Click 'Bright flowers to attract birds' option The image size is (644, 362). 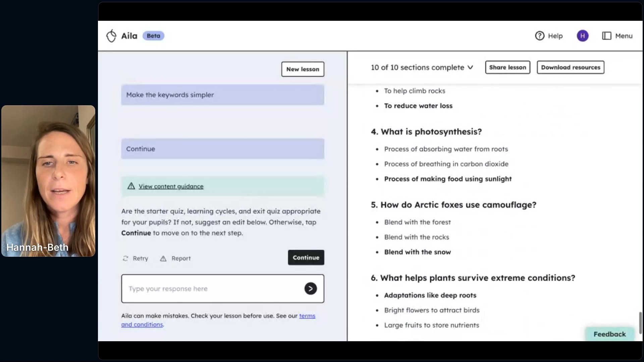tap(432, 310)
